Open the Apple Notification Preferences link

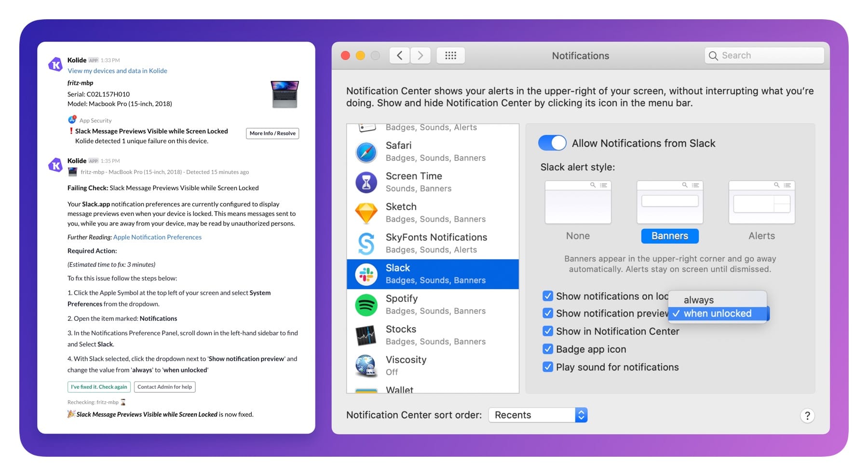157,237
